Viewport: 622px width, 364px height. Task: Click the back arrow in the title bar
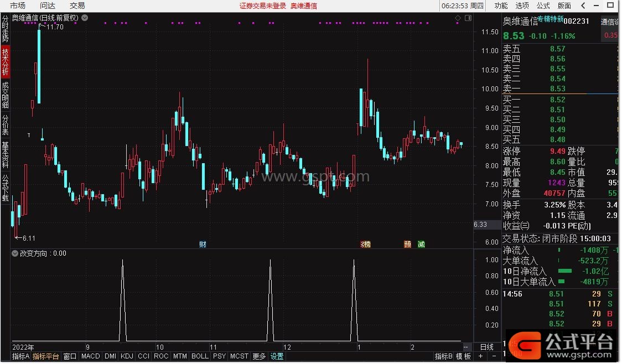(583, 6)
